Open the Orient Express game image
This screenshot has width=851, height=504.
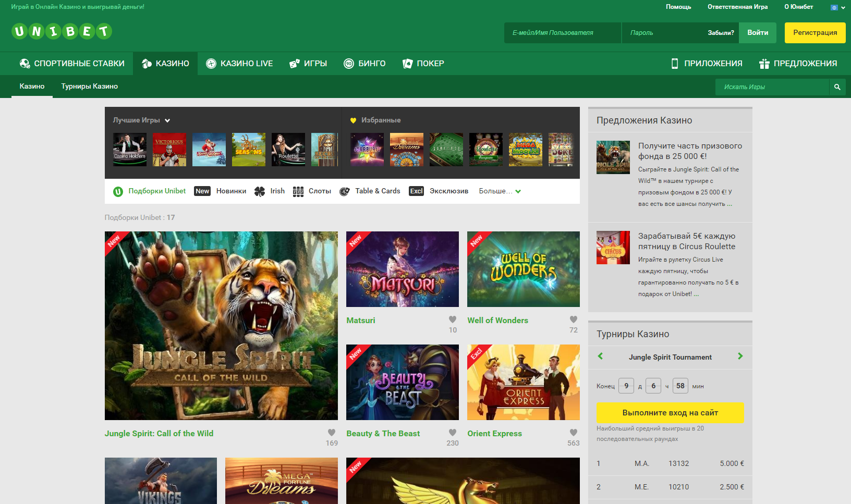pyautogui.click(x=524, y=382)
